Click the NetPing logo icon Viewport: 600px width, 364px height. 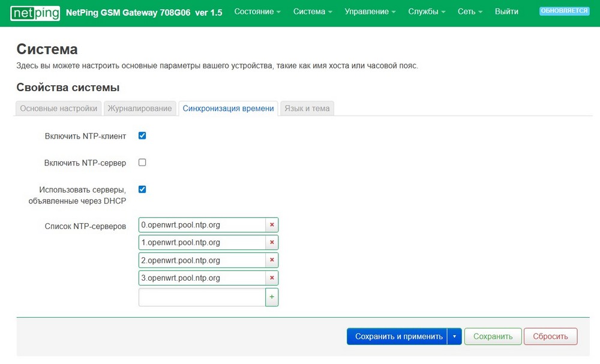click(x=35, y=12)
